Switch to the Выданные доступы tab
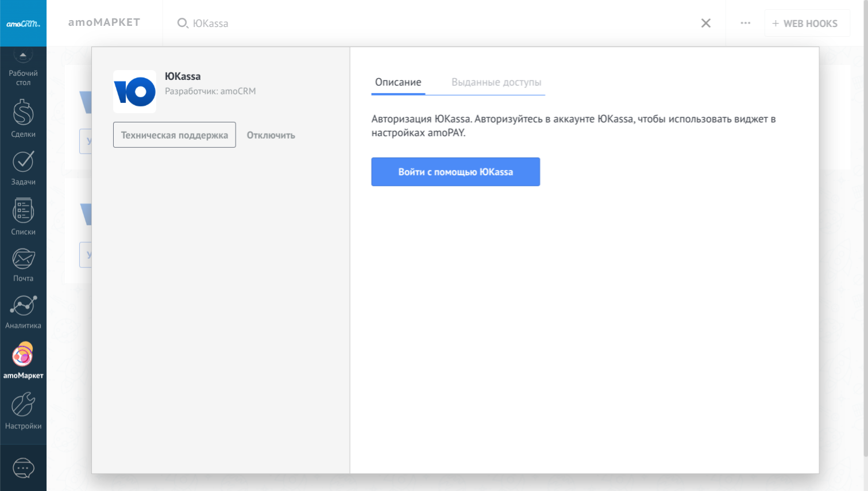The image size is (868, 491). [496, 82]
